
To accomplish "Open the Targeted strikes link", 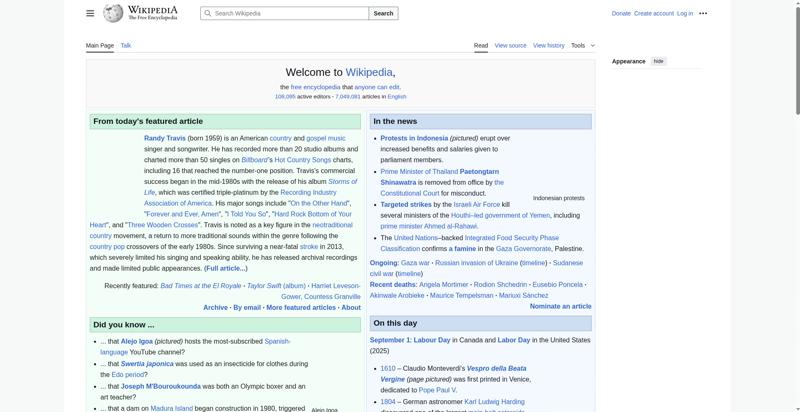I will click(x=406, y=204).
